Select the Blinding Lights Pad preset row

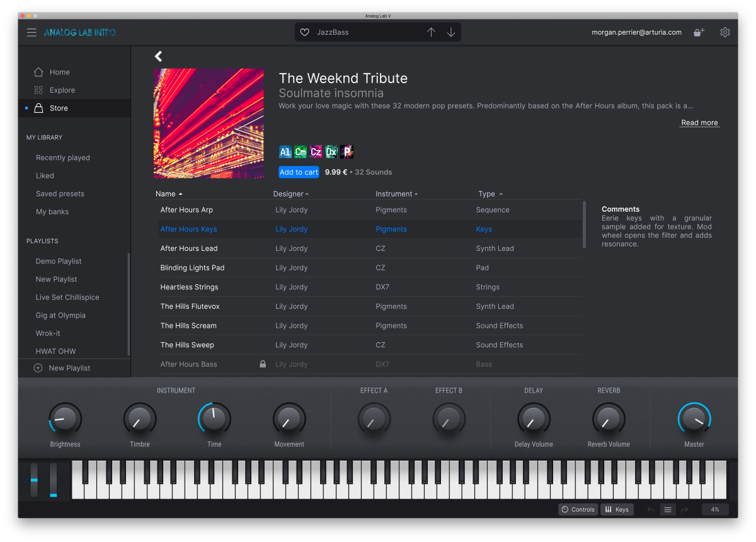pyautogui.click(x=192, y=268)
